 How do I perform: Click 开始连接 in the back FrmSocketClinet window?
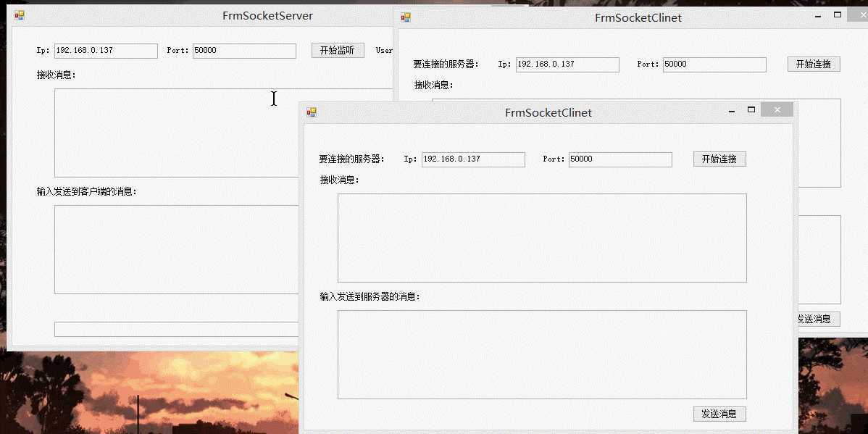[814, 64]
